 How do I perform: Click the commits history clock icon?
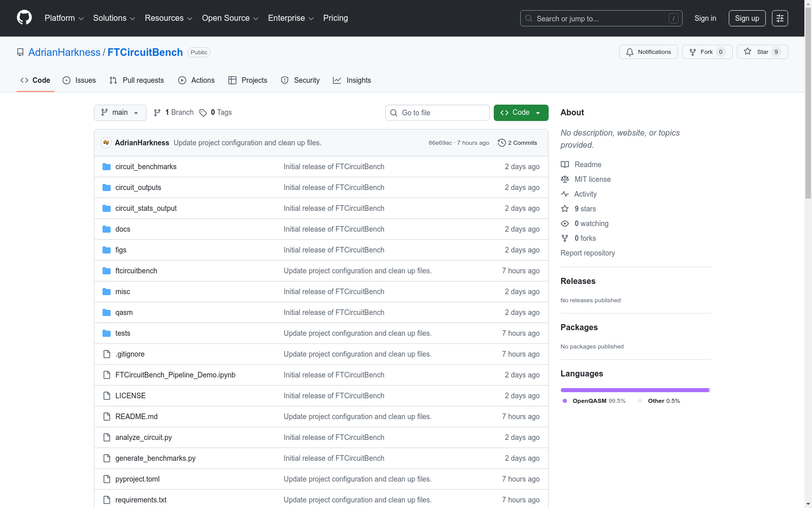pos(502,143)
